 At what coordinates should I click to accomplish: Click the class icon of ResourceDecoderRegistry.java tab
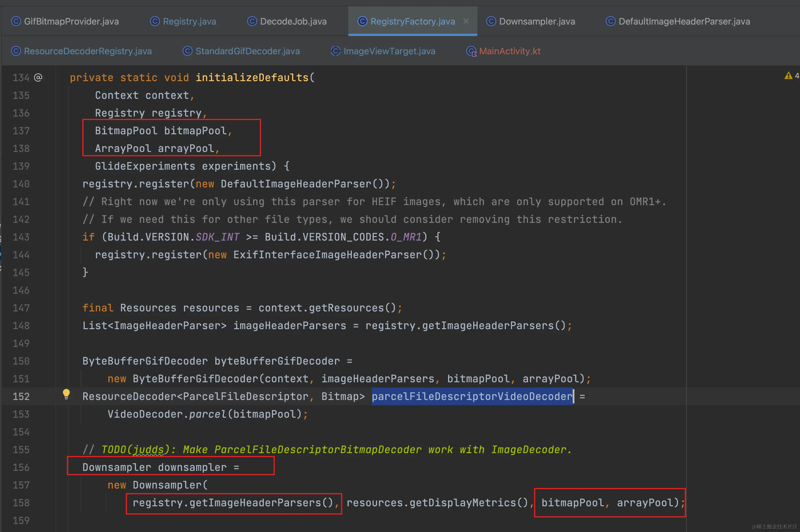(16, 51)
